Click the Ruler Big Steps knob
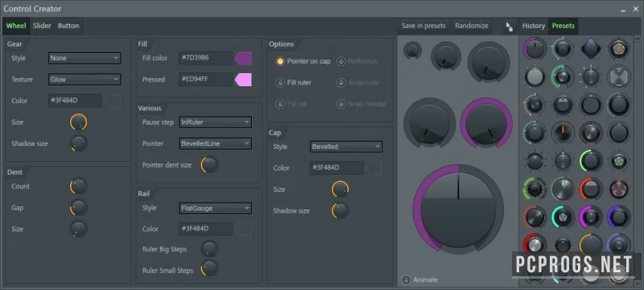 [x=209, y=249]
